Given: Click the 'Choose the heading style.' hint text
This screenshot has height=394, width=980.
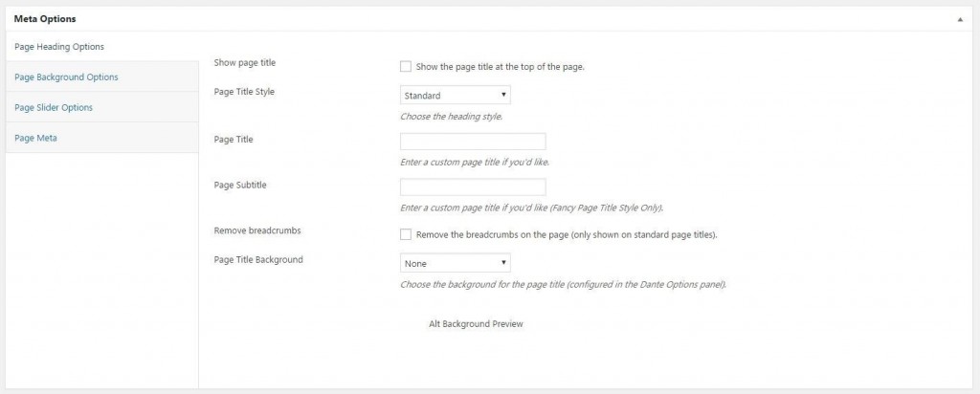Looking at the screenshot, I should (451, 116).
